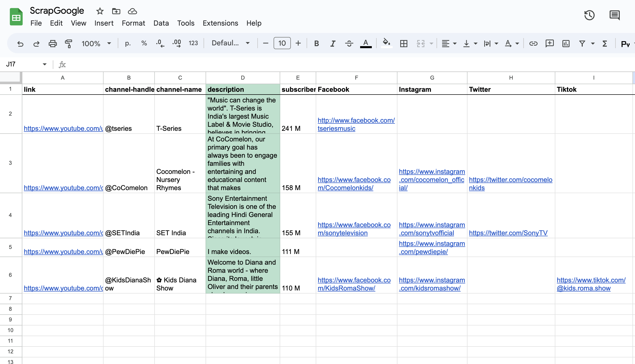The image size is (635, 364).
Task: Open the sonytvofficial Instagram link
Action: (432, 229)
